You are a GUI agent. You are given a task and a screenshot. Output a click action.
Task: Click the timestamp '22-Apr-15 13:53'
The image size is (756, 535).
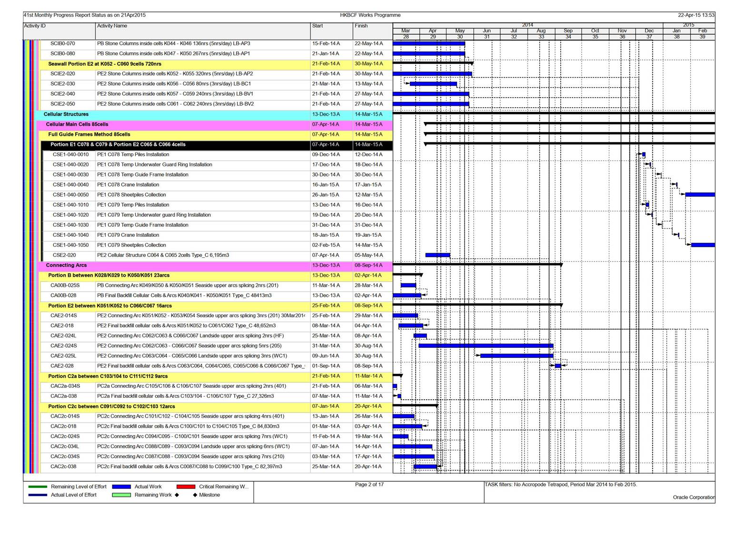point(696,15)
